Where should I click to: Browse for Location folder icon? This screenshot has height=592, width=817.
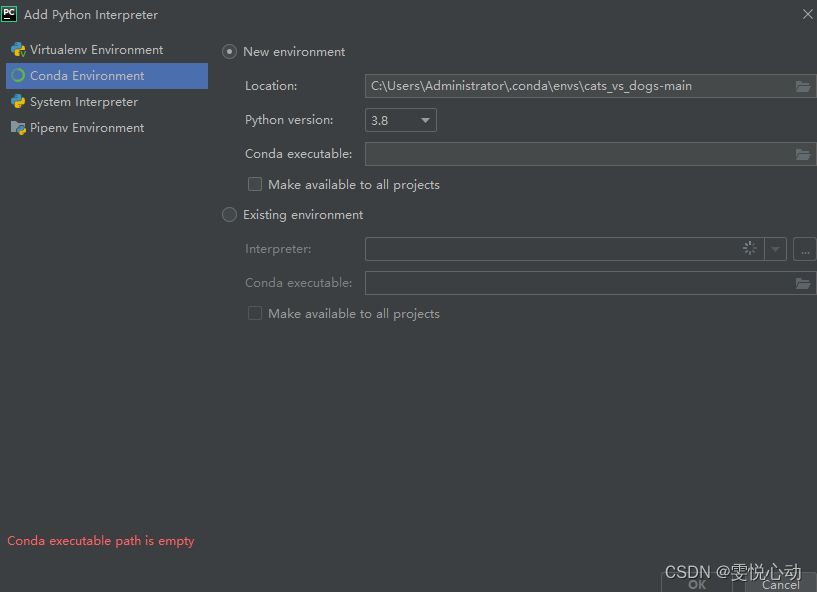pos(803,87)
